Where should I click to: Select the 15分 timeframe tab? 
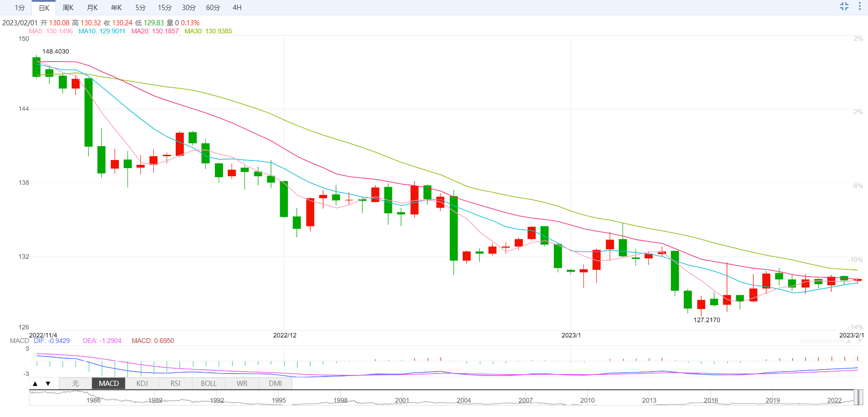(165, 8)
